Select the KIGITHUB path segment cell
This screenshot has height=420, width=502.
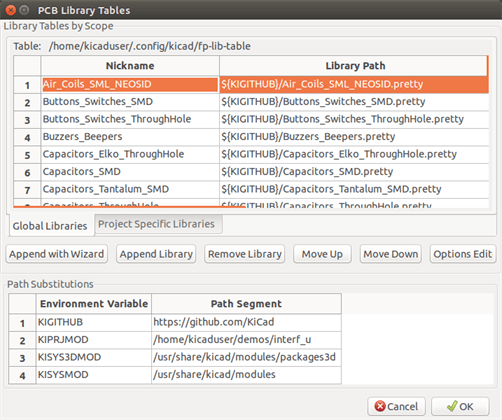coord(246,322)
